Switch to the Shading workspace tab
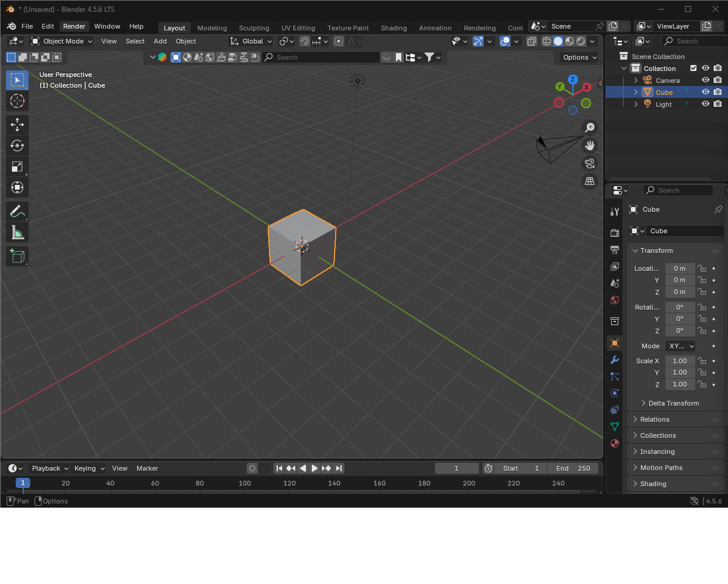728x584 pixels. [x=394, y=28]
